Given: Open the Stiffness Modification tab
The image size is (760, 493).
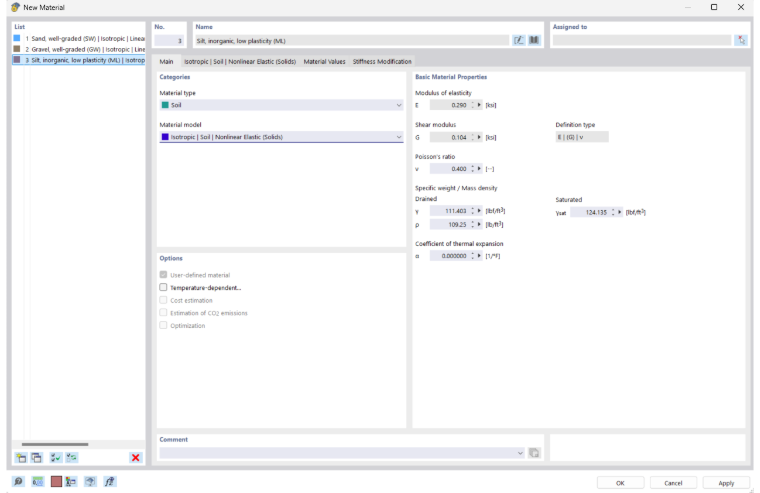Looking at the screenshot, I should click(382, 62).
